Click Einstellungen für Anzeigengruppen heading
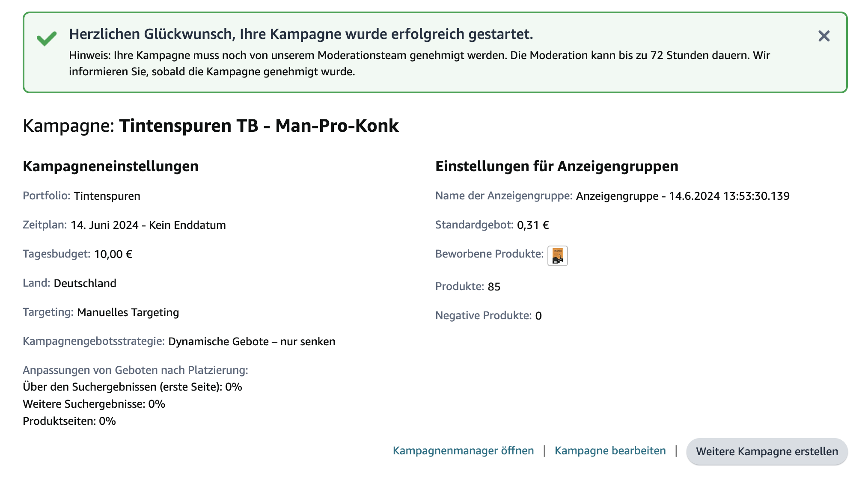The image size is (868, 492). [557, 166]
